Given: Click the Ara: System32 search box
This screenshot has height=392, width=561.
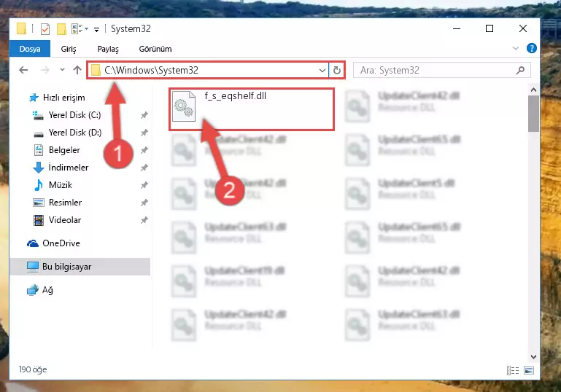Looking at the screenshot, I should tap(441, 70).
